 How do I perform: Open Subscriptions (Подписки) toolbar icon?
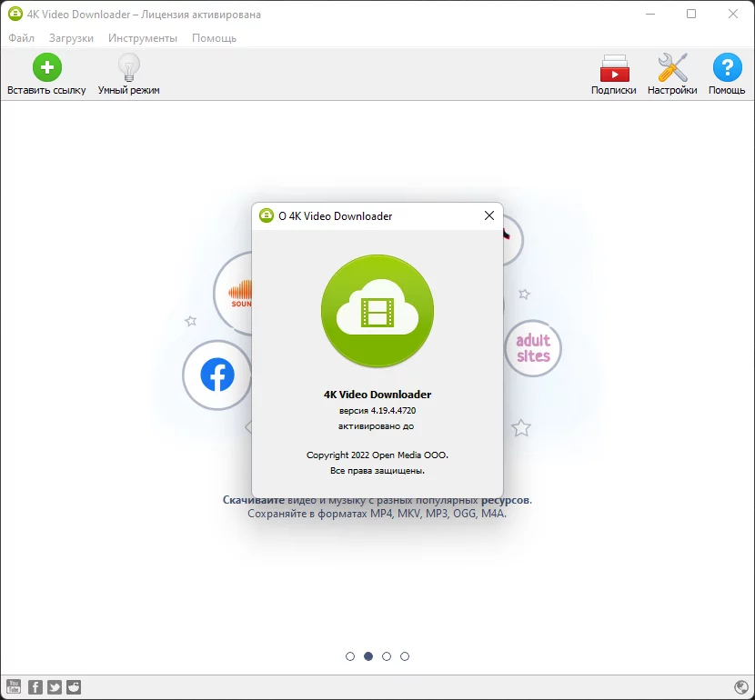click(614, 68)
